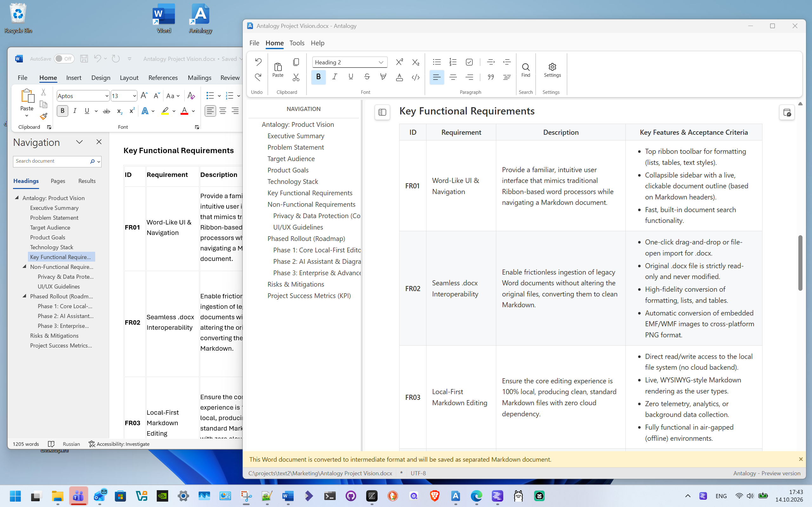Viewport: 812px width, 507px height.
Task: Click Word text highlight color swatch
Action: (165, 111)
